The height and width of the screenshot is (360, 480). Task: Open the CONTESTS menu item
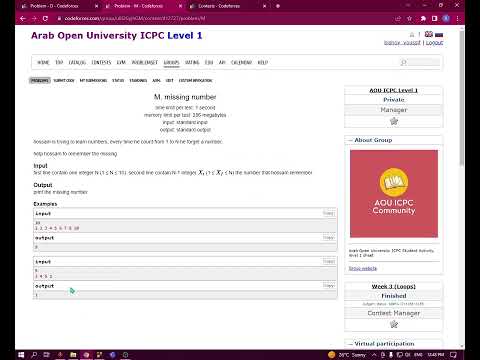pos(101,62)
